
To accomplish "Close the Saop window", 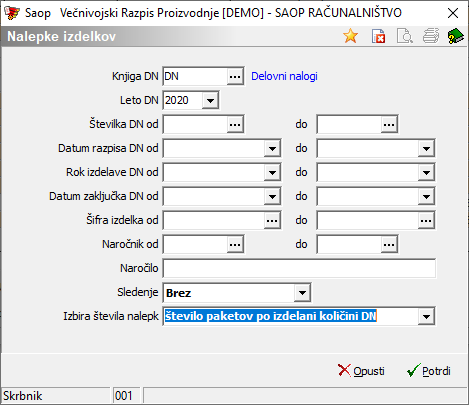I will coord(453,13).
